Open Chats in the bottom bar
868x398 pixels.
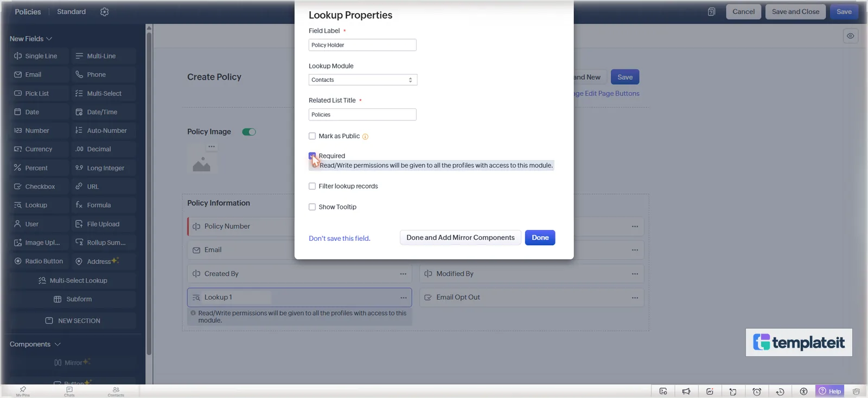(x=69, y=391)
